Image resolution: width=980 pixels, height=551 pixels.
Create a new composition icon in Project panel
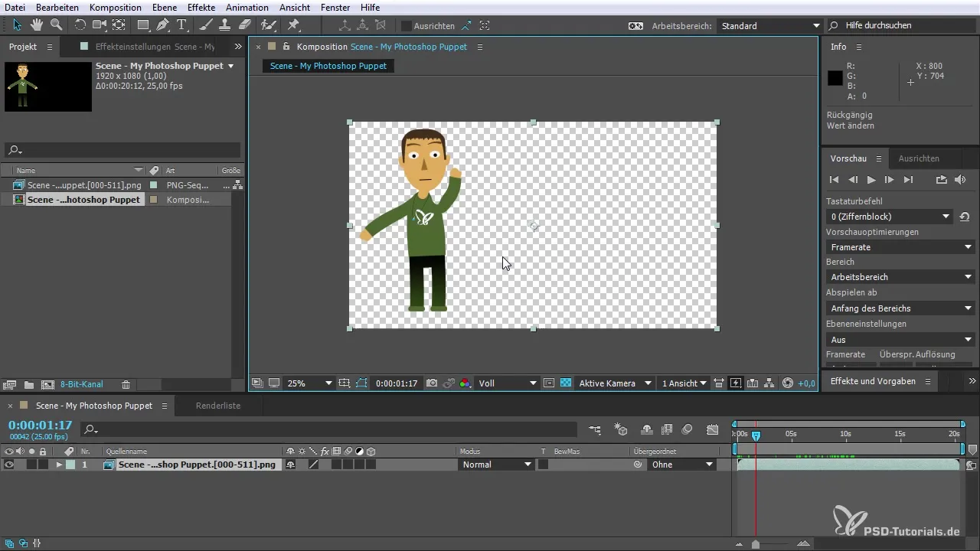[47, 384]
